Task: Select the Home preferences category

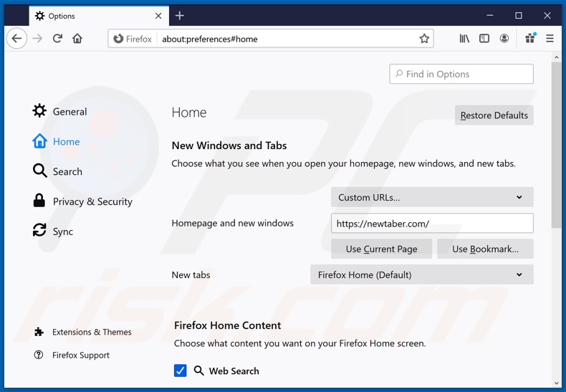Action: 57,141
